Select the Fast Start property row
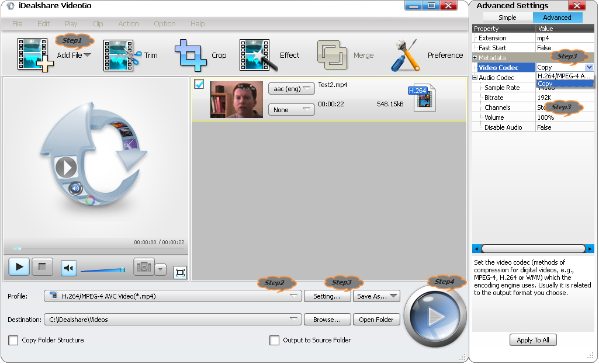The image size is (599, 364). click(x=533, y=48)
